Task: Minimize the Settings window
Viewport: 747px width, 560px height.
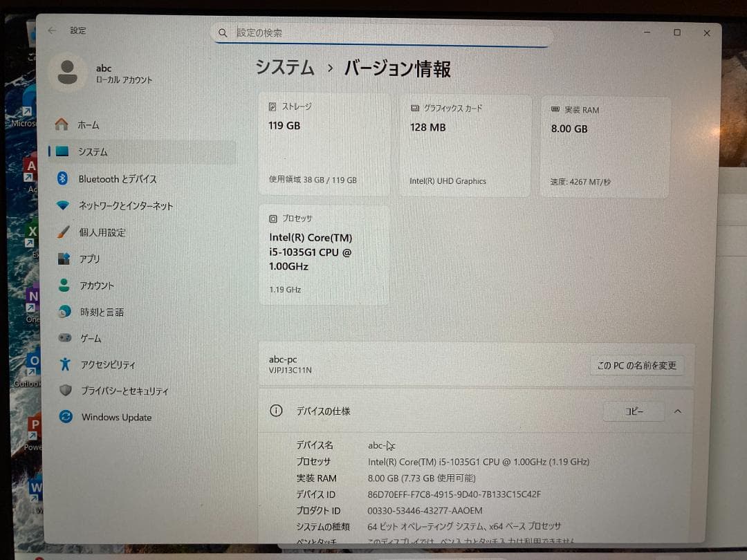Action: 647,32
